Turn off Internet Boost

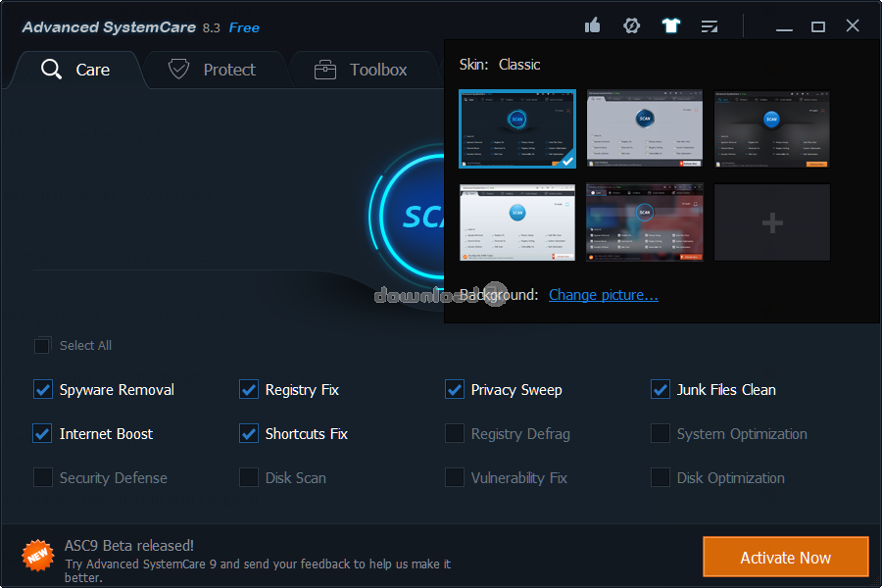click(x=43, y=433)
